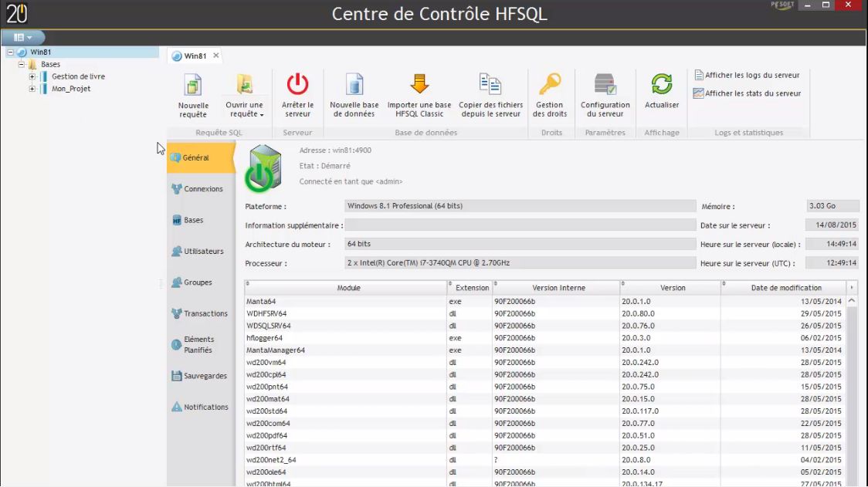Close the Win81 tab

point(216,56)
